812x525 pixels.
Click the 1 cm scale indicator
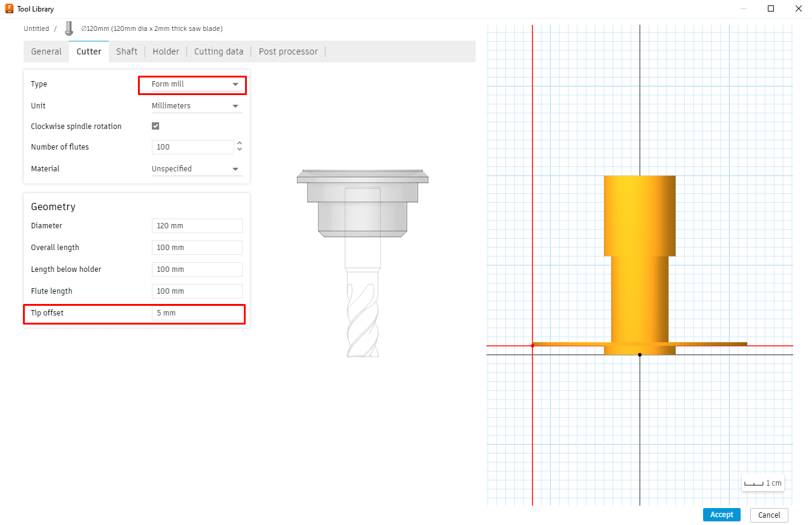(x=762, y=483)
